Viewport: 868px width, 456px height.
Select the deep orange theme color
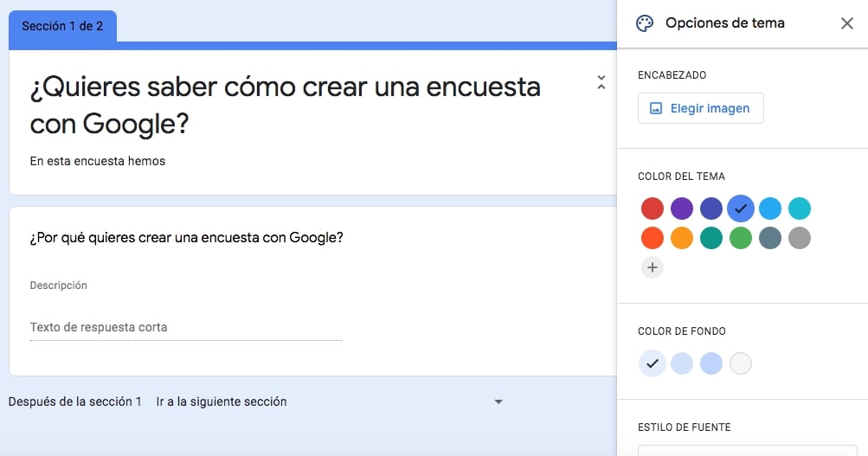pos(653,238)
